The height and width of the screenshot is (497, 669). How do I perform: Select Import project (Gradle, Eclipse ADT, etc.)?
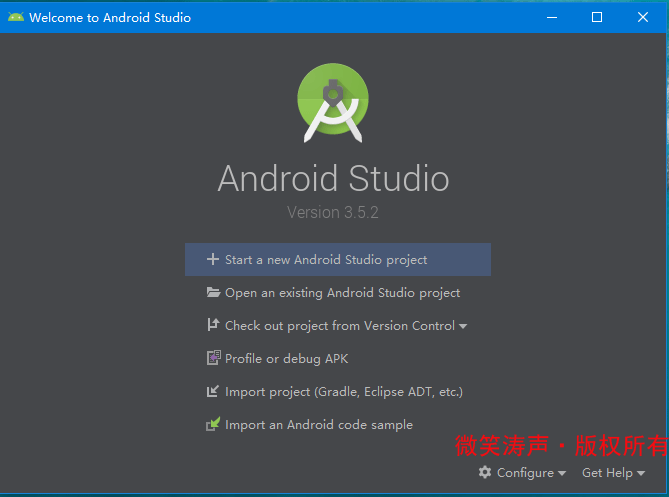[337, 392]
